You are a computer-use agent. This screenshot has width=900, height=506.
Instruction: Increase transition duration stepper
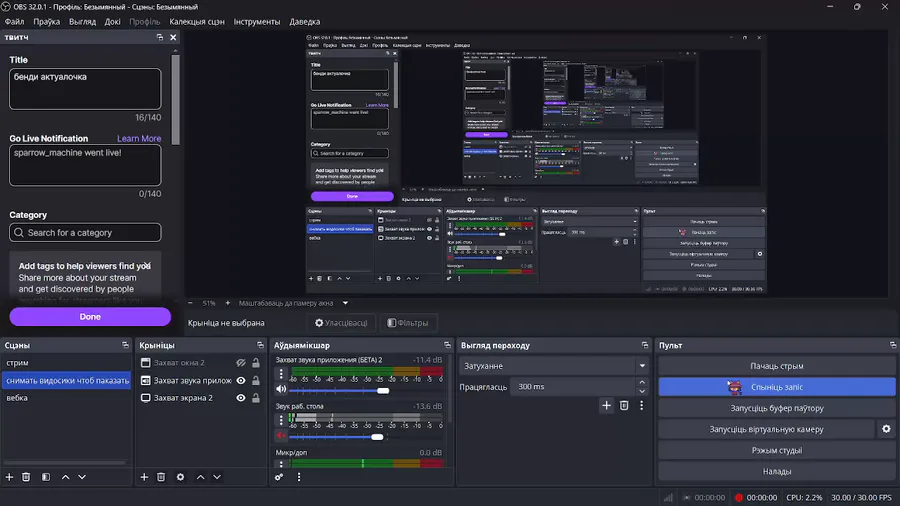click(x=642, y=383)
